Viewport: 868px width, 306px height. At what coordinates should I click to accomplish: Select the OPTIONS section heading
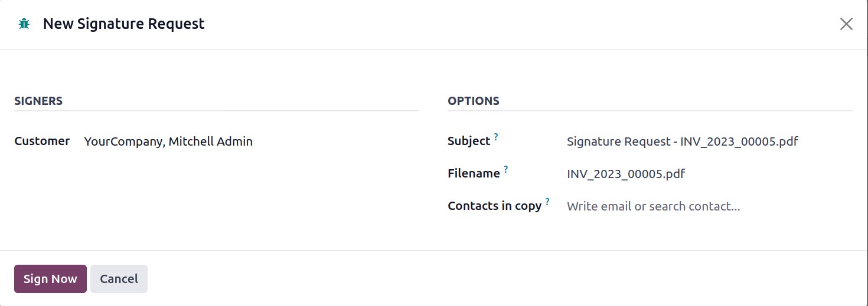[474, 101]
